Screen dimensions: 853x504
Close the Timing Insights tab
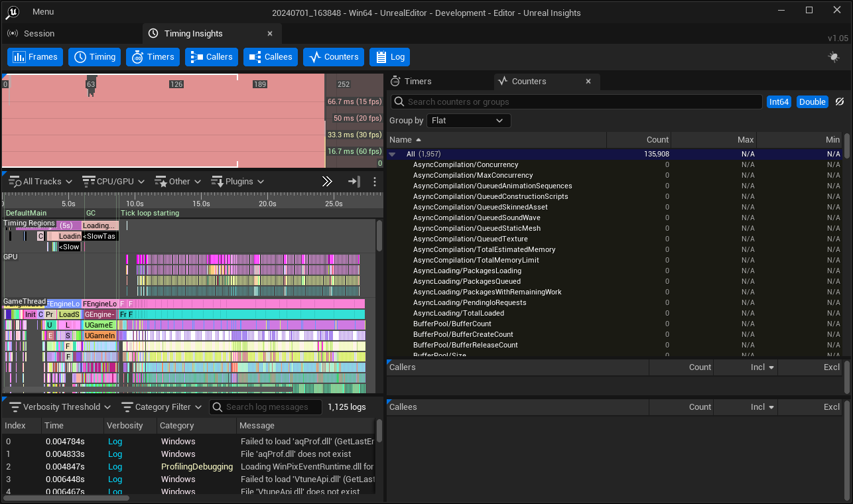[270, 33]
